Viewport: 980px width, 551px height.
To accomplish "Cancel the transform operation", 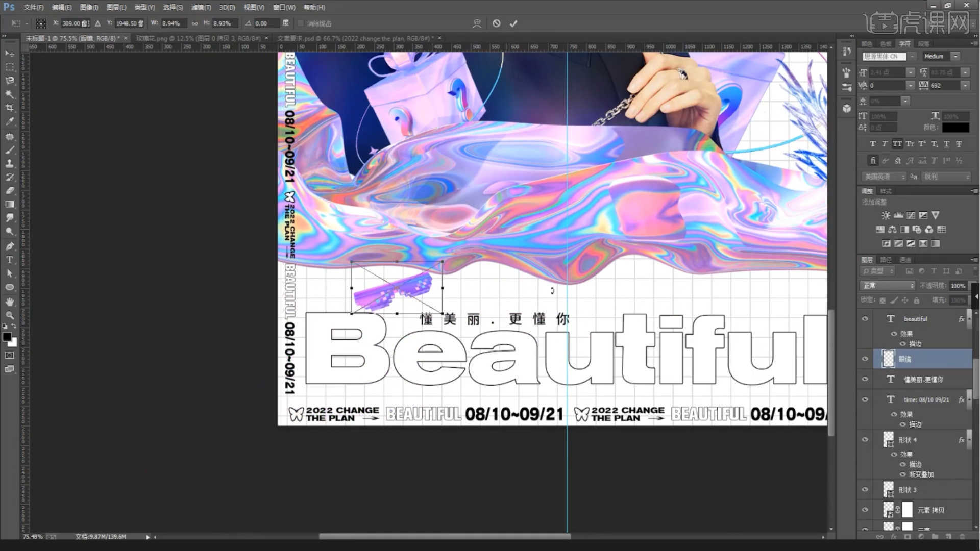I will click(496, 23).
